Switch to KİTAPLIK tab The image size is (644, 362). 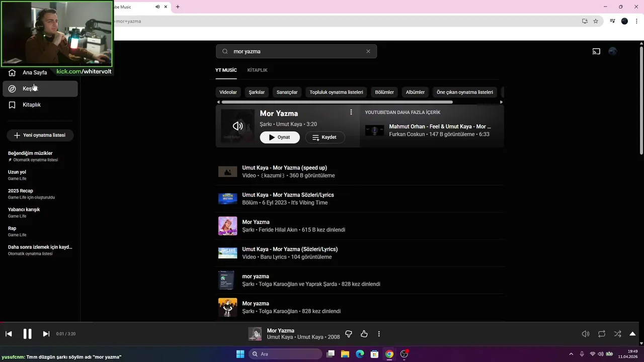point(257,70)
